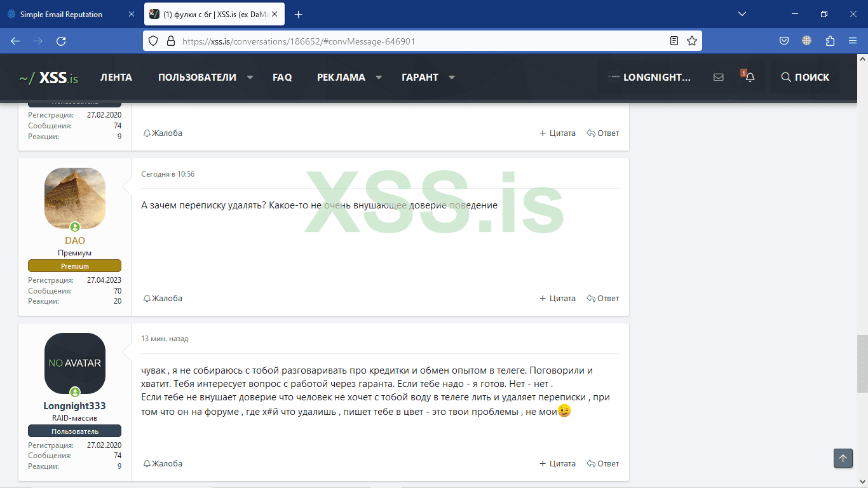Open the notifications bell icon
This screenshot has height=488, width=868.
(750, 78)
